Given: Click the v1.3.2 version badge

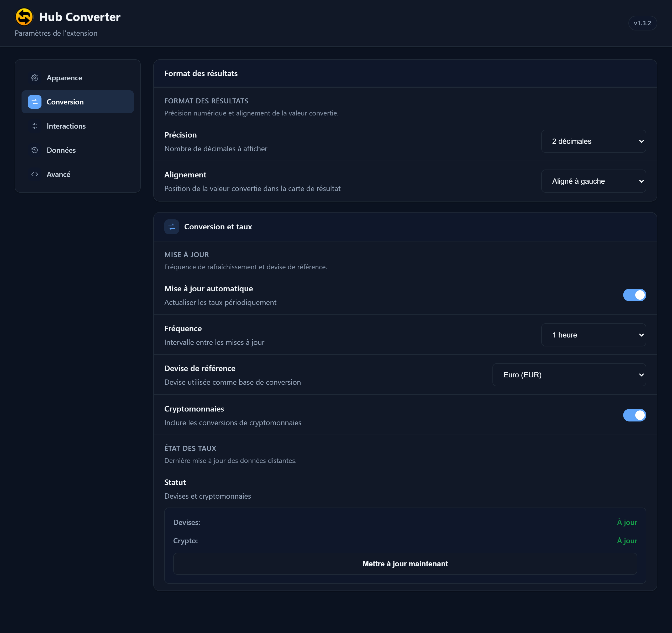Looking at the screenshot, I should click(642, 23).
